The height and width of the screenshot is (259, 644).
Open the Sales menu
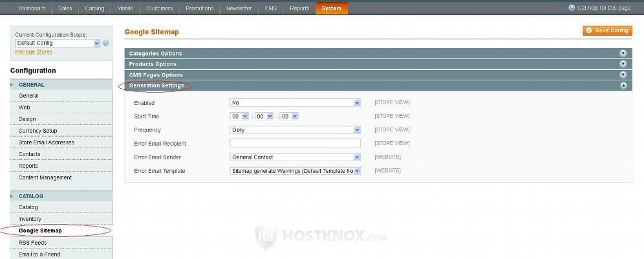[65, 8]
